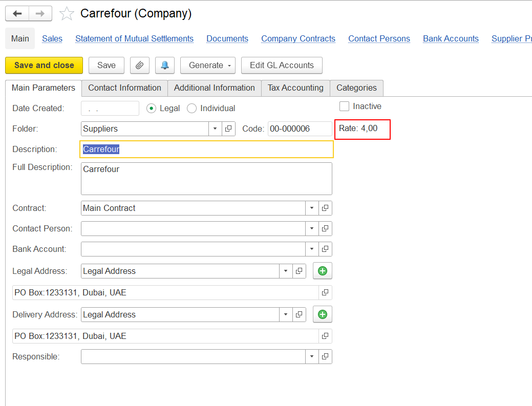Screen dimensions: 532x406
Task: Click the empty Responsible field
Action: coord(194,356)
